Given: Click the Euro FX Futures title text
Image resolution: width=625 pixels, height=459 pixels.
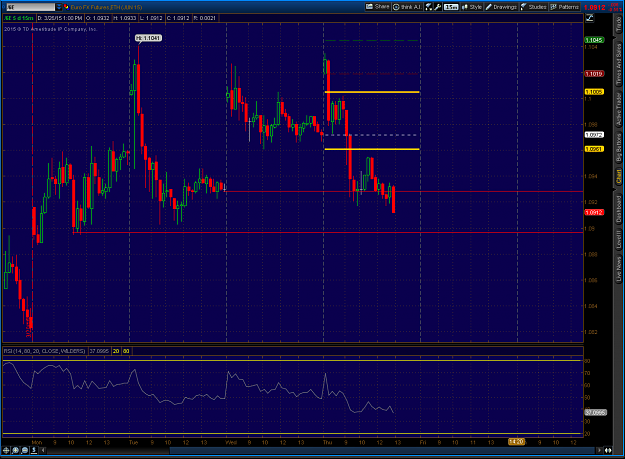Looking at the screenshot, I should click(x=106, y=7).
